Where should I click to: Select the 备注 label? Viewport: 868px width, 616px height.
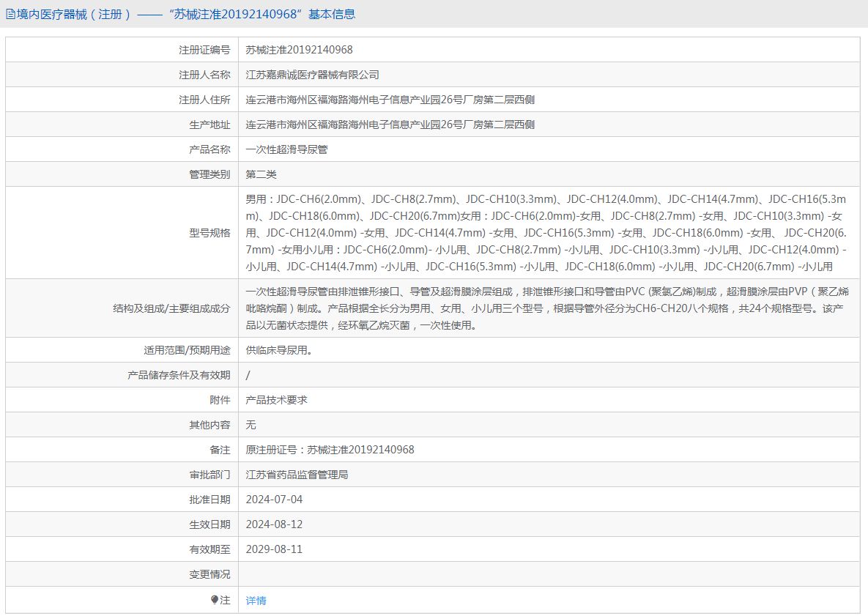click(x=220, y=450)
